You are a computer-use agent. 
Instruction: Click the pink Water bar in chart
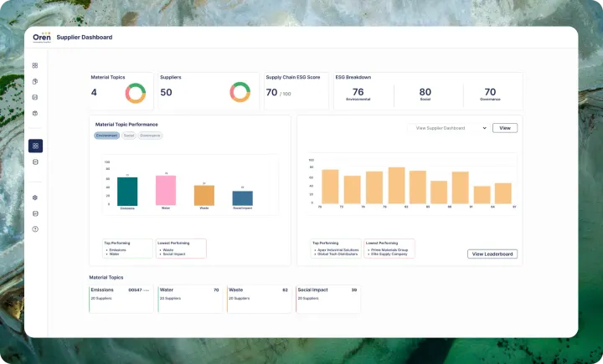166,191
